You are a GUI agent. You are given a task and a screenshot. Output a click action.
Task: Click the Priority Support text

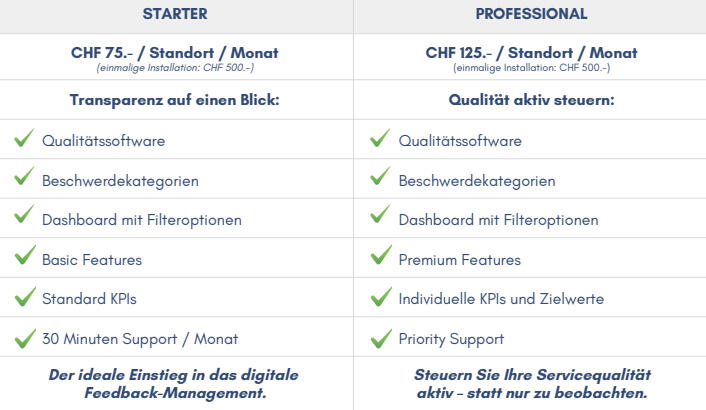pyautogui.click(x=451, y=339)
